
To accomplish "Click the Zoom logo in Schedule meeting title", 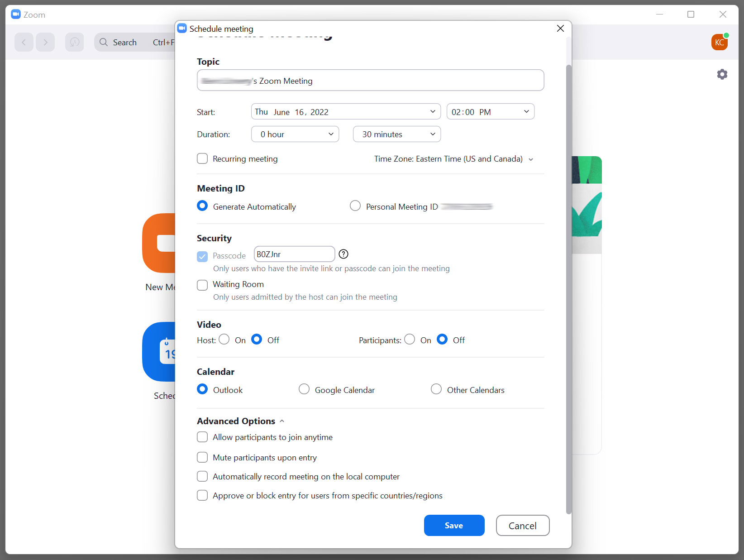I will [182, 28].
